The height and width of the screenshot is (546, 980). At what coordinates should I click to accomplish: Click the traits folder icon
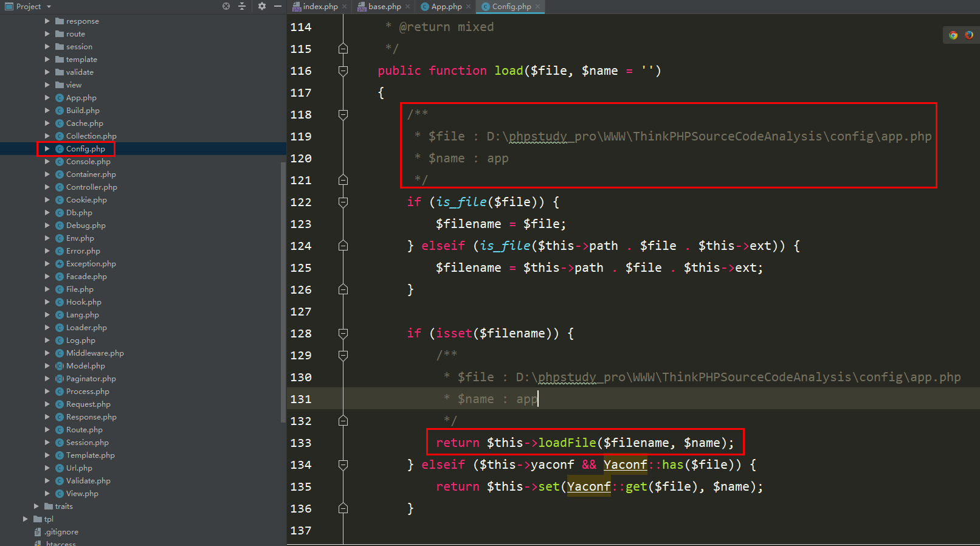49,506
